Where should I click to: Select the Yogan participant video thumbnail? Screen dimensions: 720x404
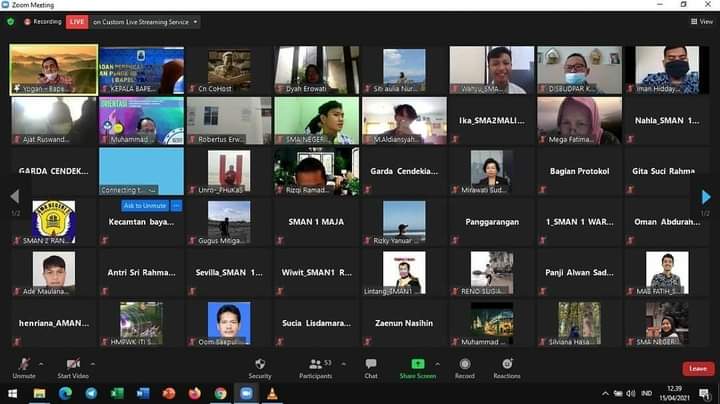[x=54, y=70]
